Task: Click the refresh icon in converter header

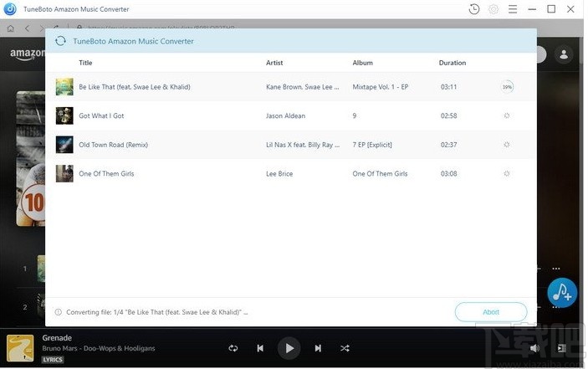Action: (60, 41)
